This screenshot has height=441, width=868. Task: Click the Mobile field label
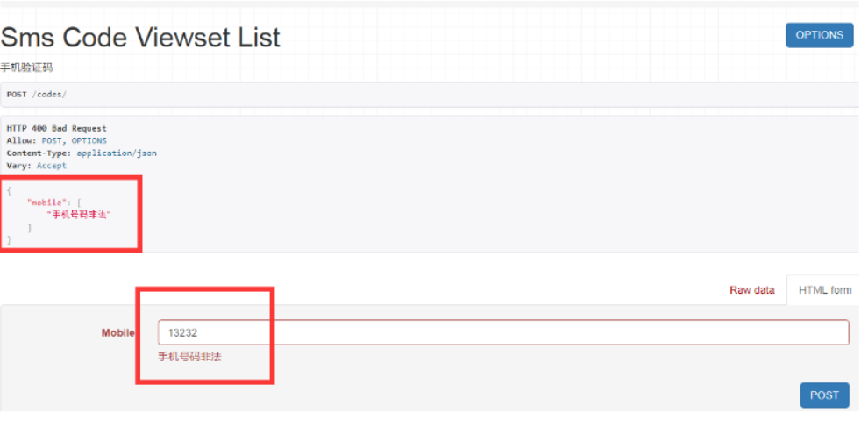[x=118, y=332]
